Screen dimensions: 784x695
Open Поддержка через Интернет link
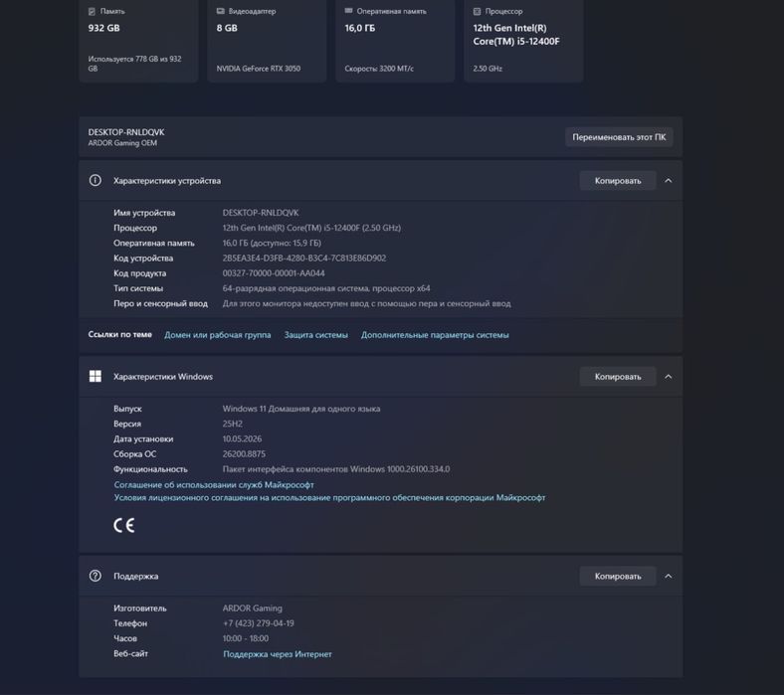click(278, 654)
